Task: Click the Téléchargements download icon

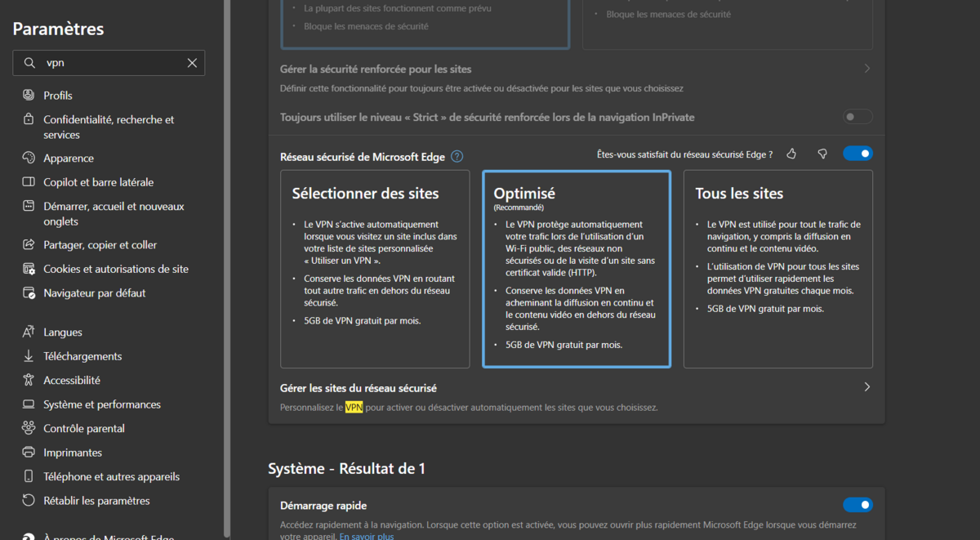Action: [29, 356]
